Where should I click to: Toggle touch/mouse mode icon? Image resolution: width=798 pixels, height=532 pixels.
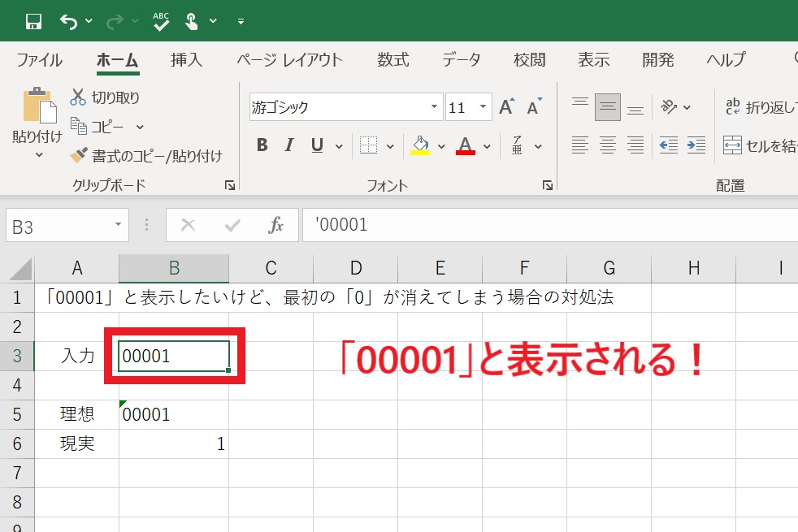(191, 21)
